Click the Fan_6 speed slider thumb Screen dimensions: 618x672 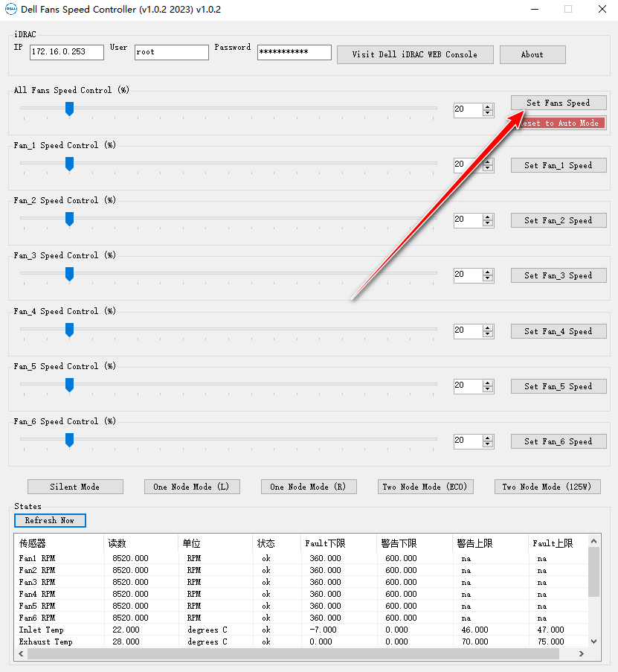(69, 440)
